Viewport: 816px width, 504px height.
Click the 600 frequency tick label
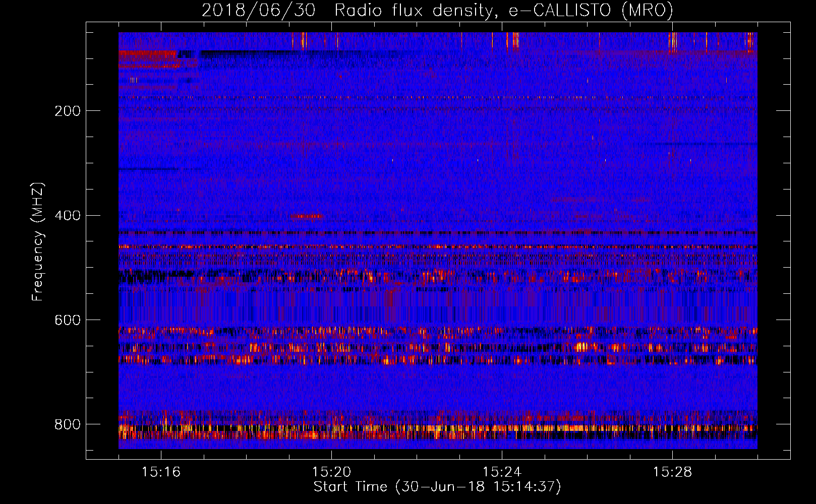tap(68, 320)
